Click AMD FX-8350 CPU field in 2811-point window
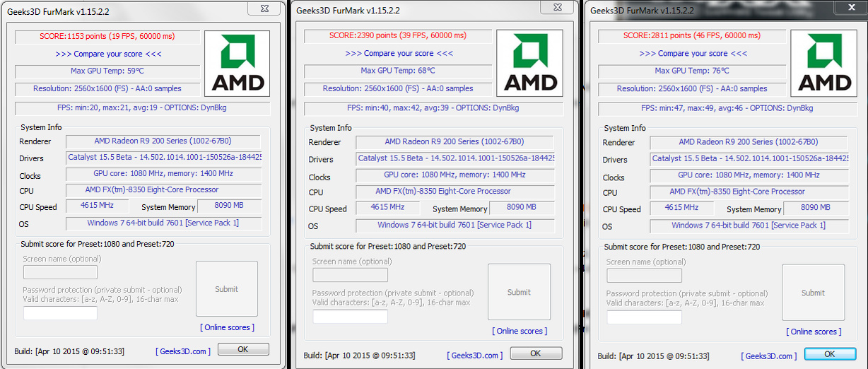Image resolution: width=868 pixels, height=369 pixels. 749,192
